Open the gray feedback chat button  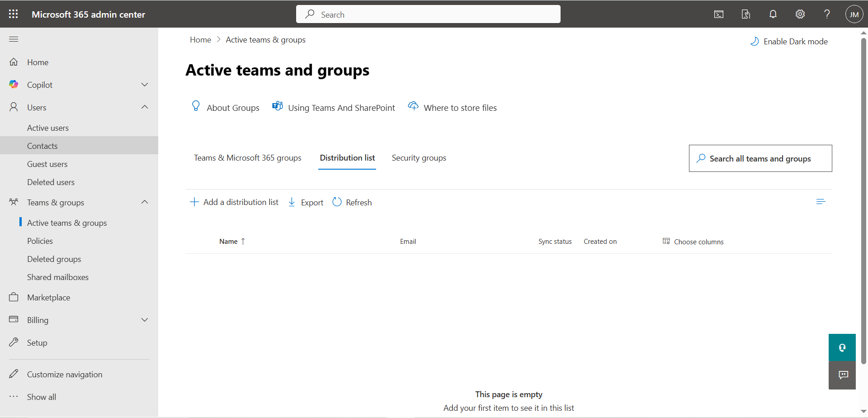coord(842,375)
